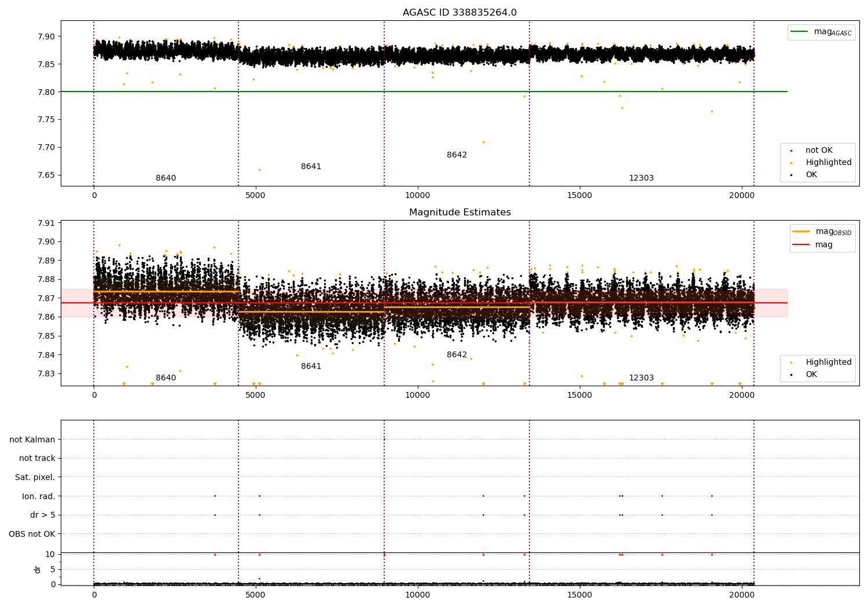
Task: Select the 'not Kalman' row label
Action: pyautogui.click(x=32, y=439)
